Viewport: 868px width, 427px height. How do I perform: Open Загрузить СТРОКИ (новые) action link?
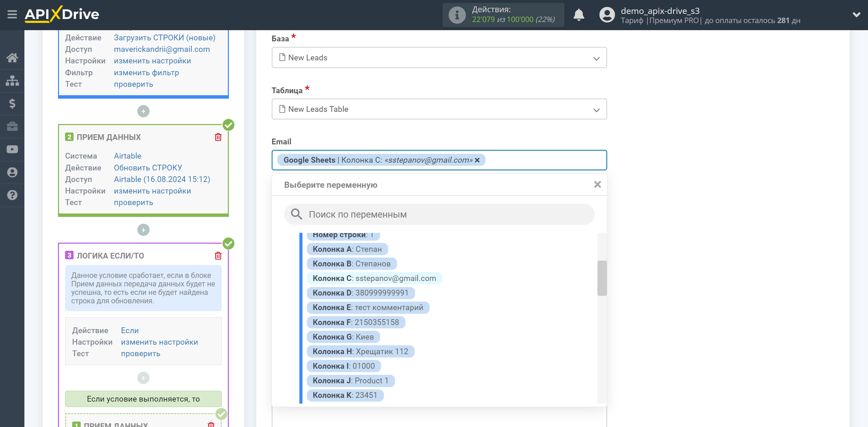(164, 38)
